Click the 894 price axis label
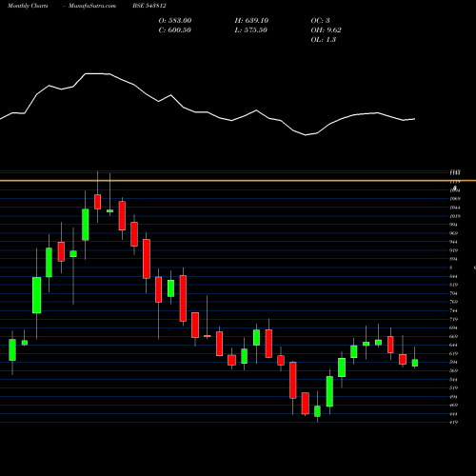Viewport: 476px width, 476px height. pyautogui.click(x=454, y=259)
